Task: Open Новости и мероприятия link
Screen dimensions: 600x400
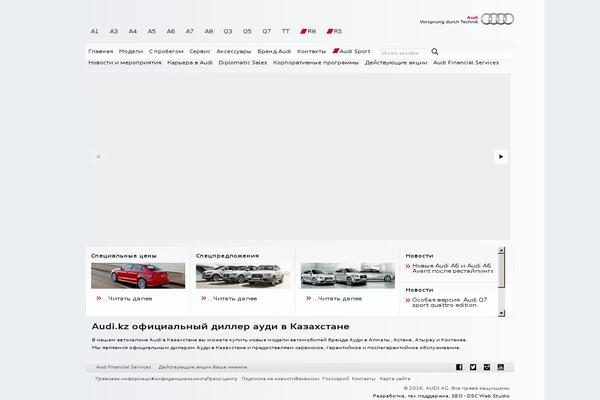Action: pyautogui.click(x=125, y=62)
